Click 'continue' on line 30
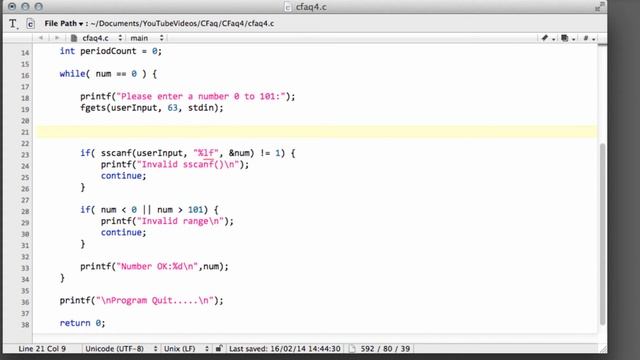 coord(121,232)
